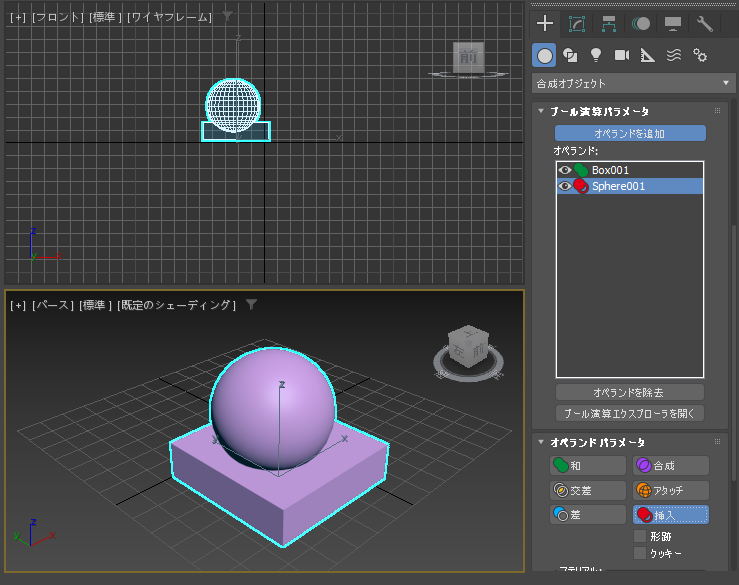Viewport: 739px width, 585px height.
Task: Open front viewport [標準] menu
Action: coord(105,17)
